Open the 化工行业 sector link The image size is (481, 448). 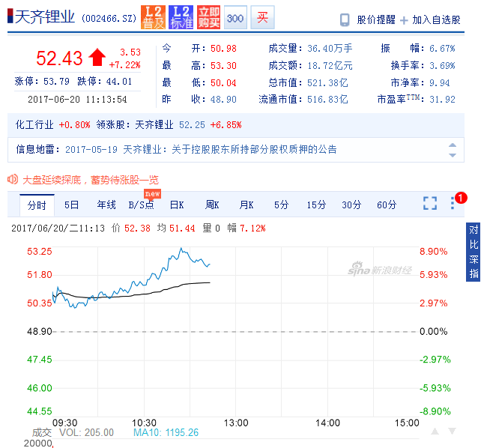click(34, 125)
